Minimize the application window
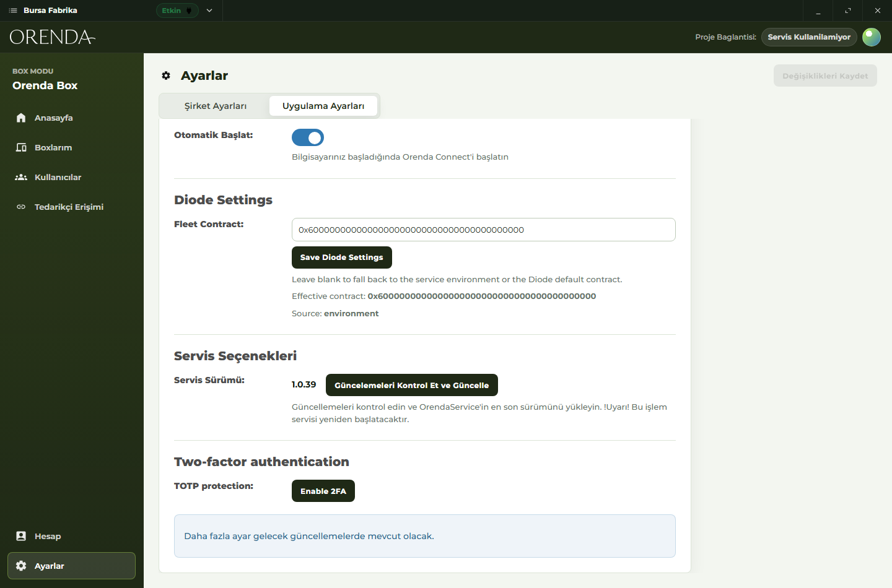892x588 pixels. pos(818,11)
